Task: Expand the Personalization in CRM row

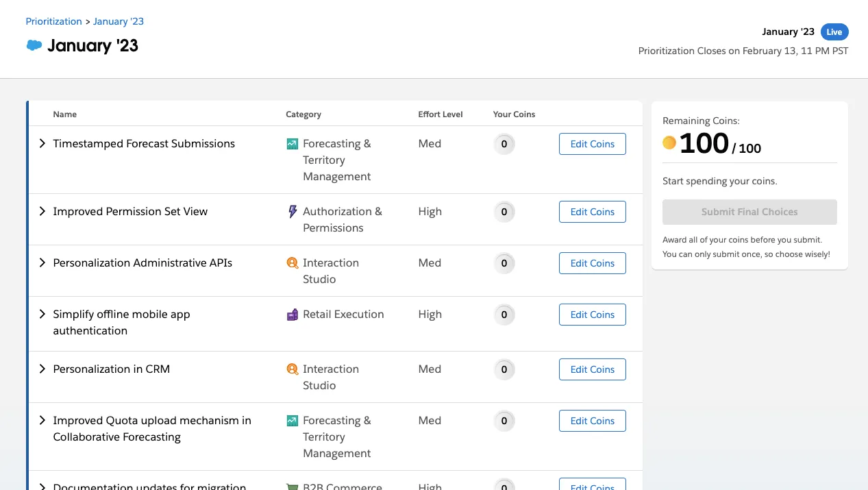Action: (42, 369)
